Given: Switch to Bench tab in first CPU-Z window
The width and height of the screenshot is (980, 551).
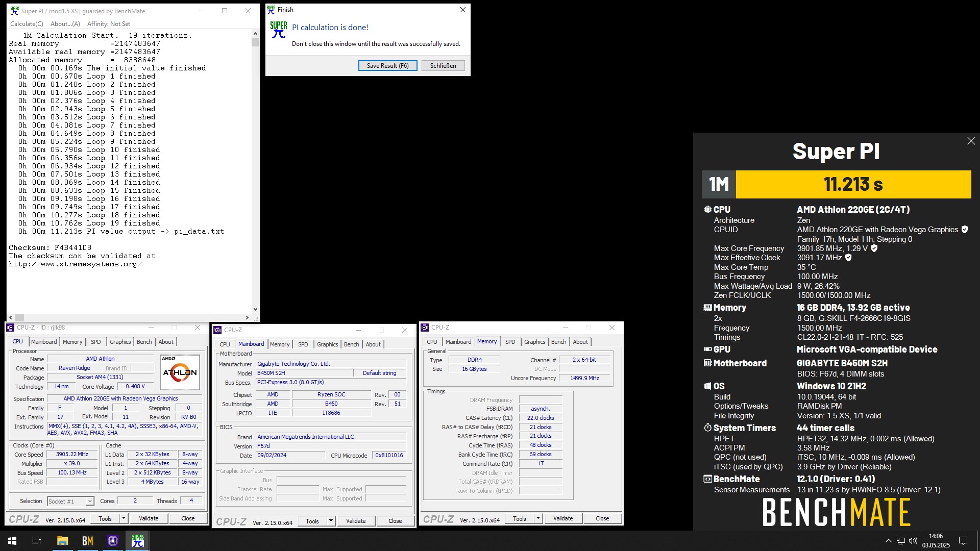Looking at the screenshot, I should (x=144, y=342).
